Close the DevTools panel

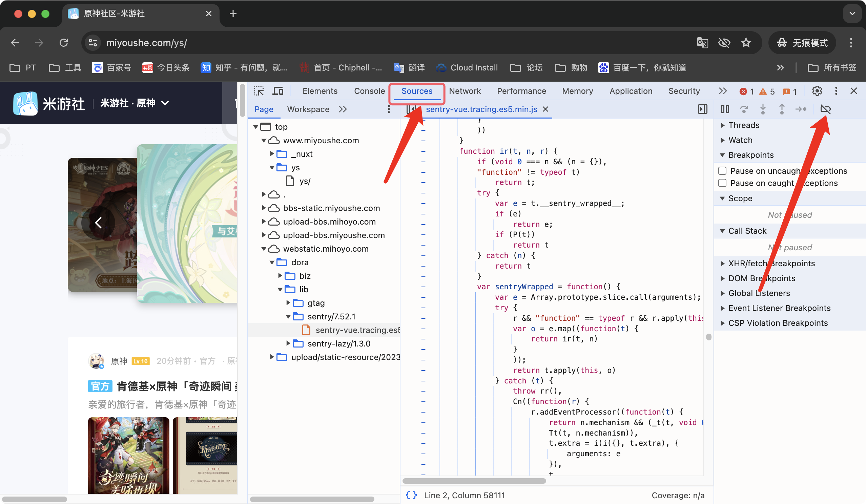[853, 91]
